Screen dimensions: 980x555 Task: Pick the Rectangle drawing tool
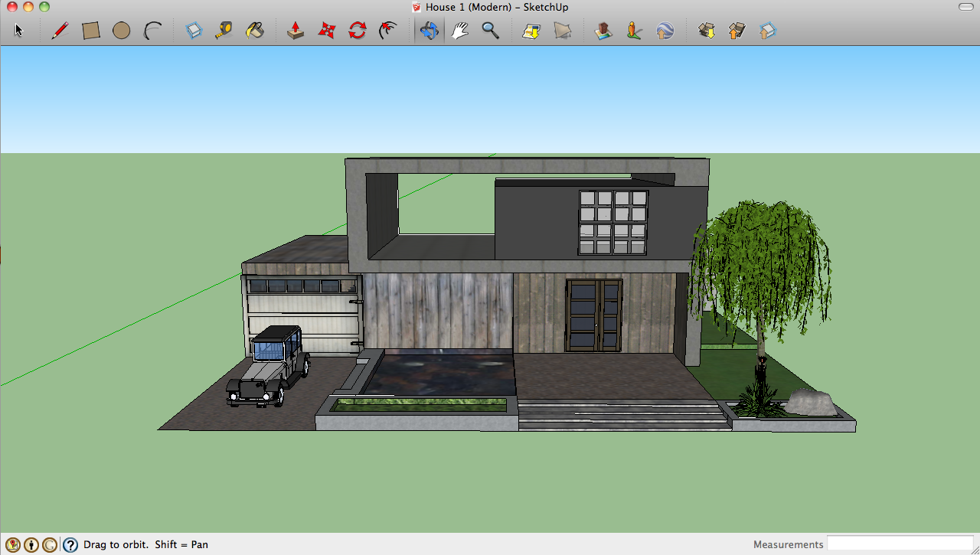[x=91, y=31]
